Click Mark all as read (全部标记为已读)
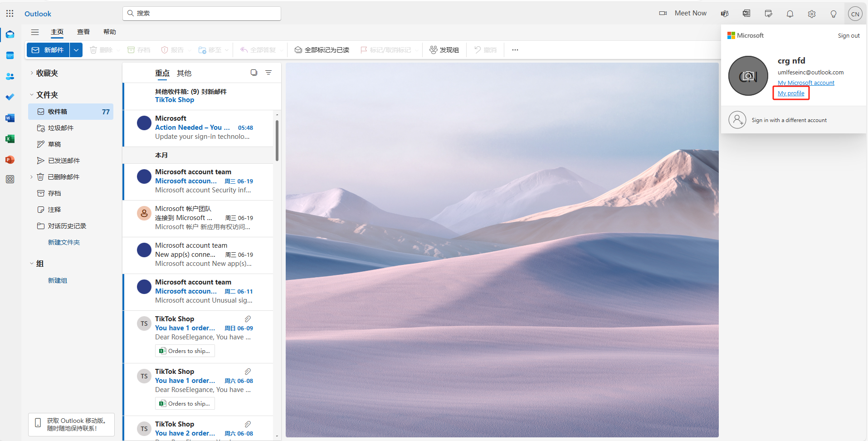This screenshot has width=868, height=441. [x=322, y=50]
